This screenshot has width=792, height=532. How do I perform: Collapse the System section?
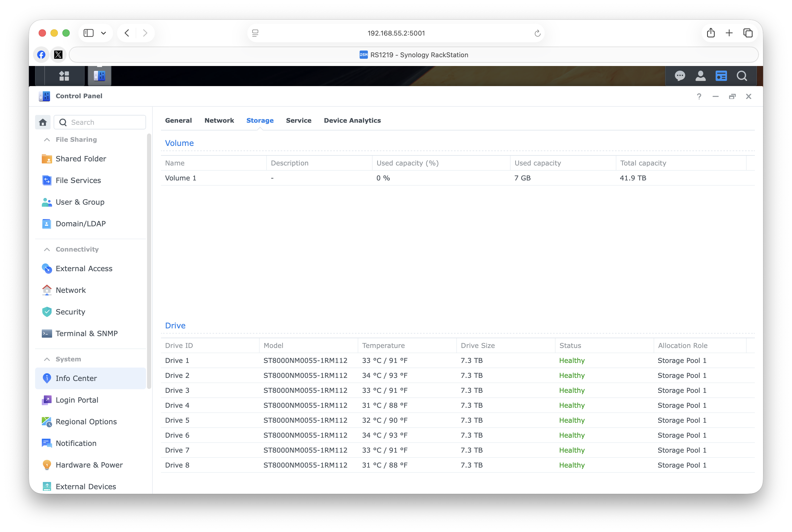tap(47, 360)
